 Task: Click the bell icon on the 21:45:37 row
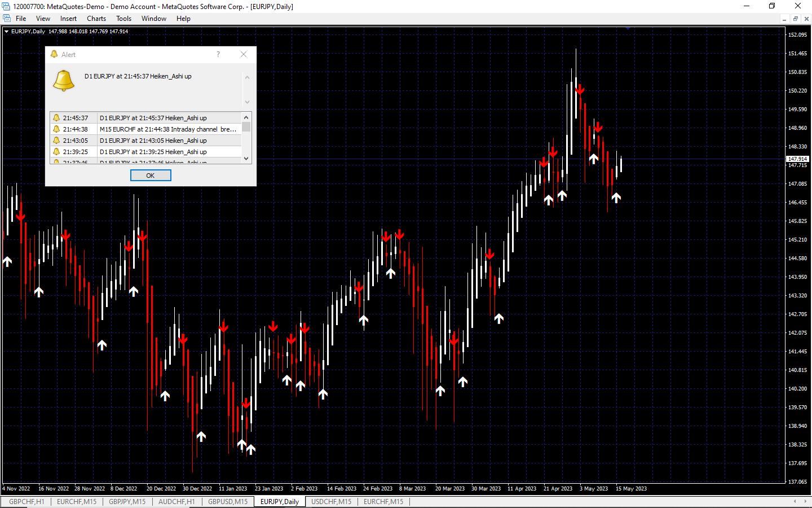tap(56, 118)
